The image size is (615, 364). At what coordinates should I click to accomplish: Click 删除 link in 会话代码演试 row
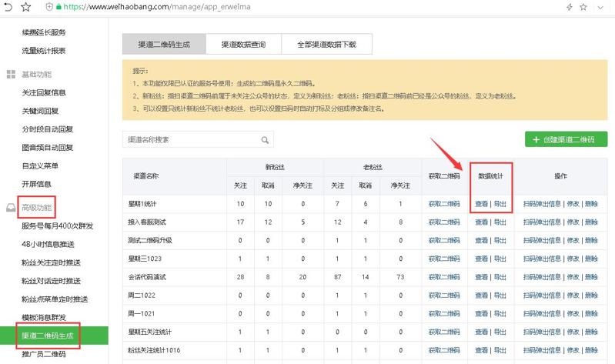click(x=591, y=278)
